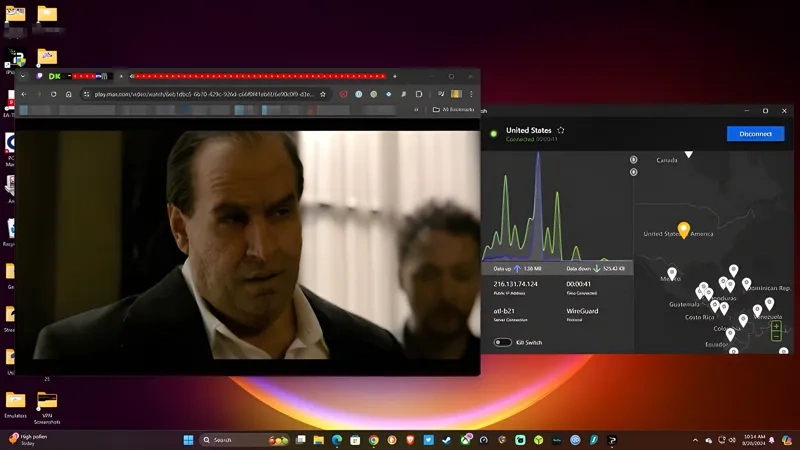Switch to the DK browser tab
Screen dimensions: 800x450
click(x=54, y=76)
